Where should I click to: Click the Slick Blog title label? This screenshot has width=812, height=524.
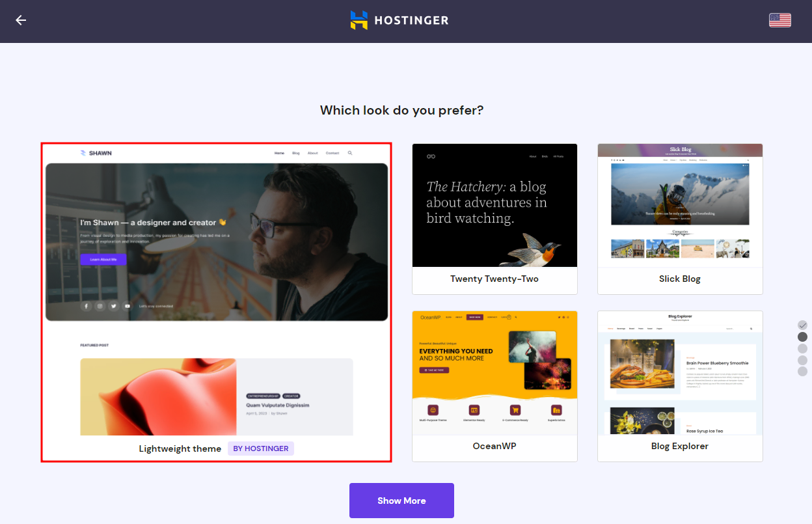click(x=680, y=279)
